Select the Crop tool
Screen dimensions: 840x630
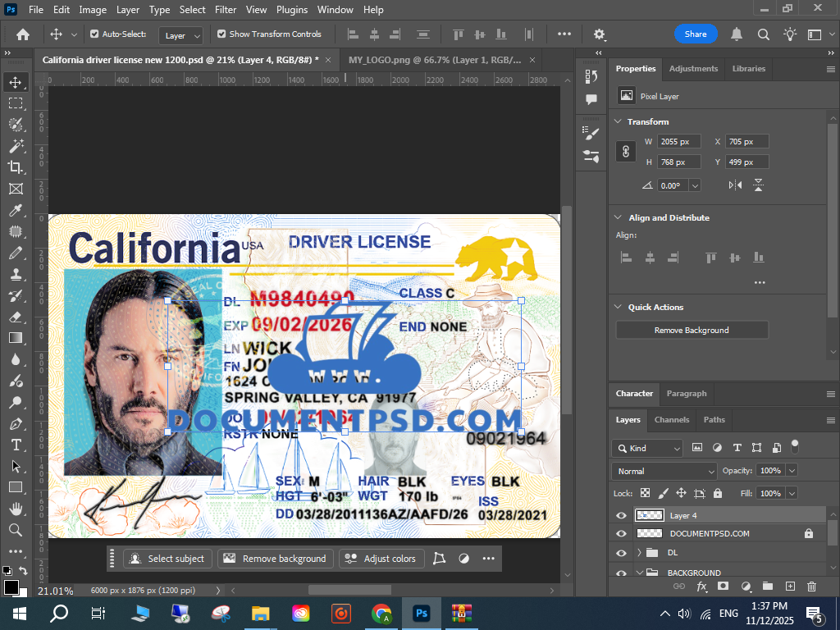pos(16,167)
